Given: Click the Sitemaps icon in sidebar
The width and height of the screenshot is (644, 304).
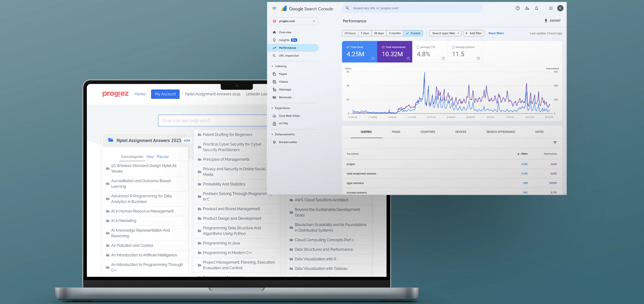Looking at the screenshot, I should click(274, 90).
